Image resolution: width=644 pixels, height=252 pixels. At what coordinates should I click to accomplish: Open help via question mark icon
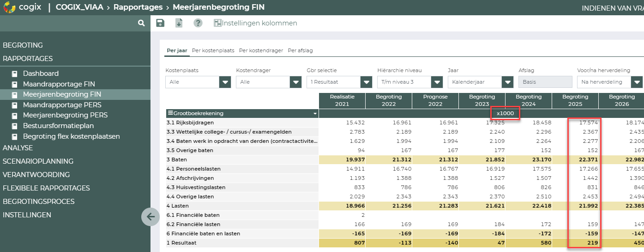198,23
